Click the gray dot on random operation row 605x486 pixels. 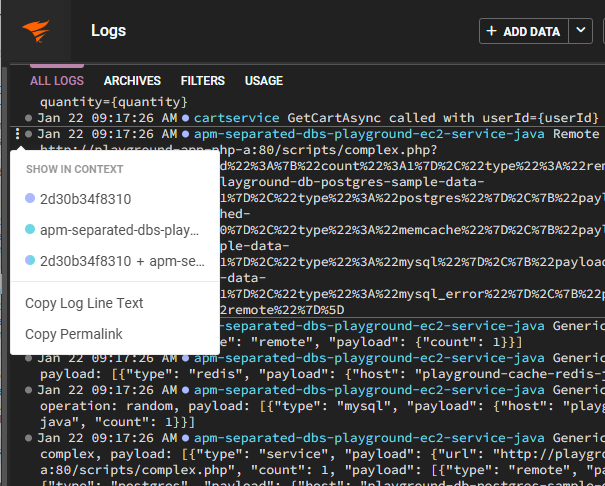(x=28, y=390)
